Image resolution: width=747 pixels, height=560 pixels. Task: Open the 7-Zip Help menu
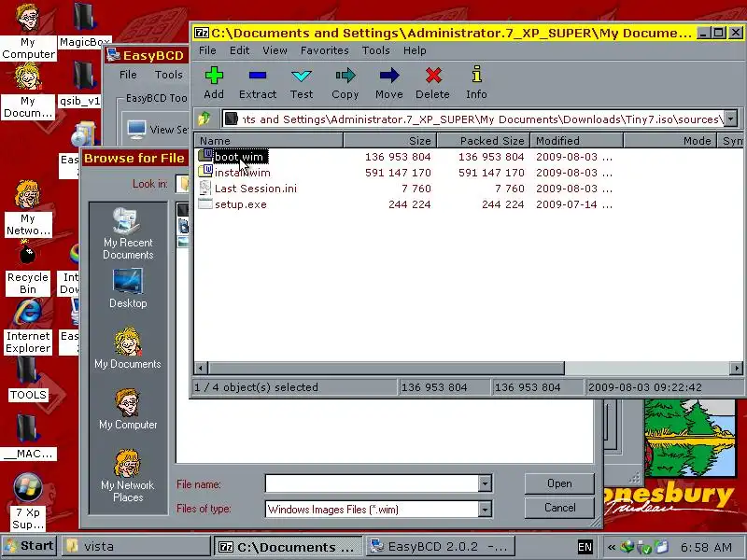tap(415, 50)
